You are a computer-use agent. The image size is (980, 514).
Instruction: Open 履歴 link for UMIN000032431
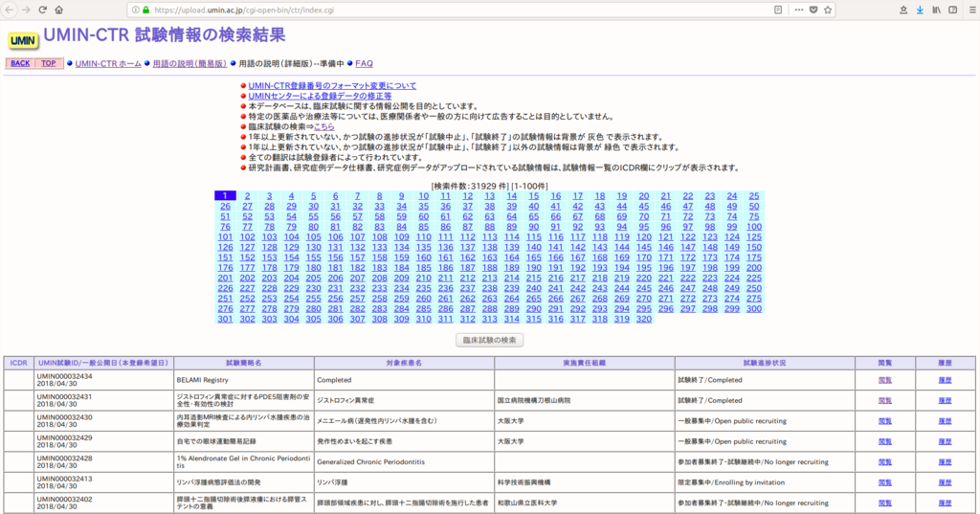point(945,401)
